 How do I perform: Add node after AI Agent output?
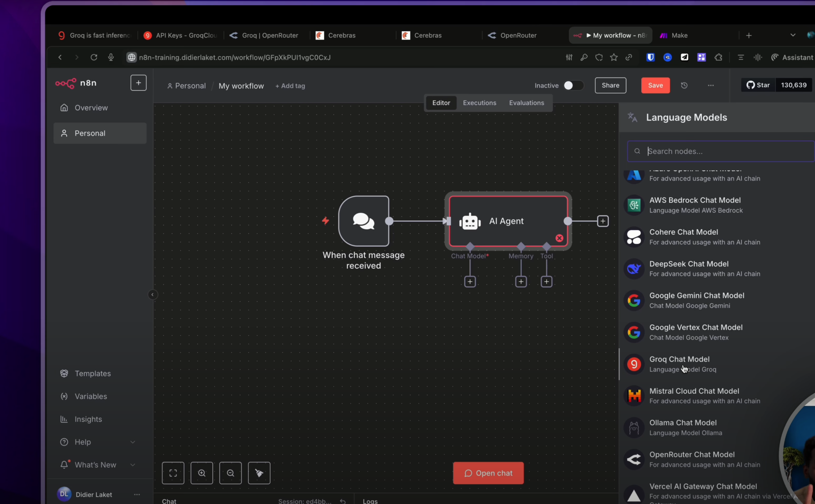tap(603, 221)
